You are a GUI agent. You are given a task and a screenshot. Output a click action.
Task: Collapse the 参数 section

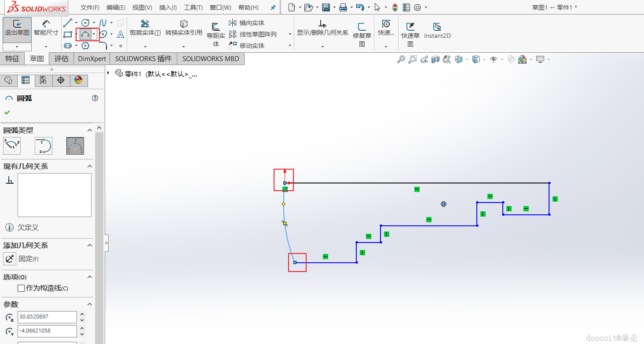point(90,304)
